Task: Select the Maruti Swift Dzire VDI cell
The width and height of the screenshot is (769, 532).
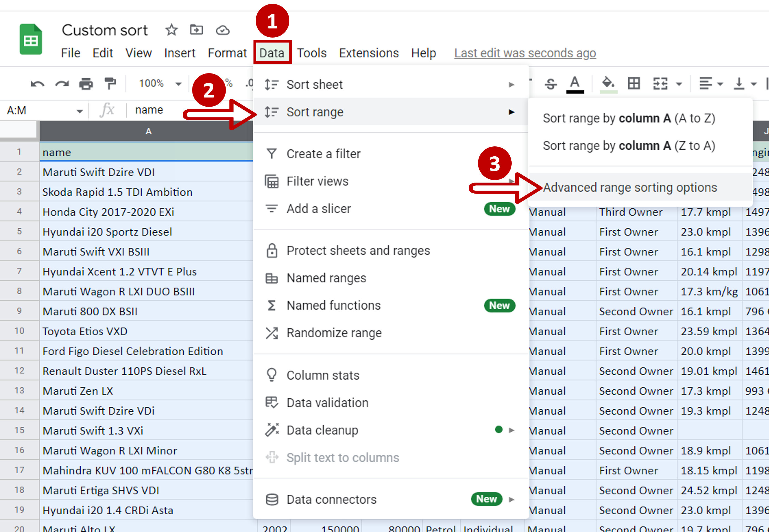Action: [x=147, y=172]
